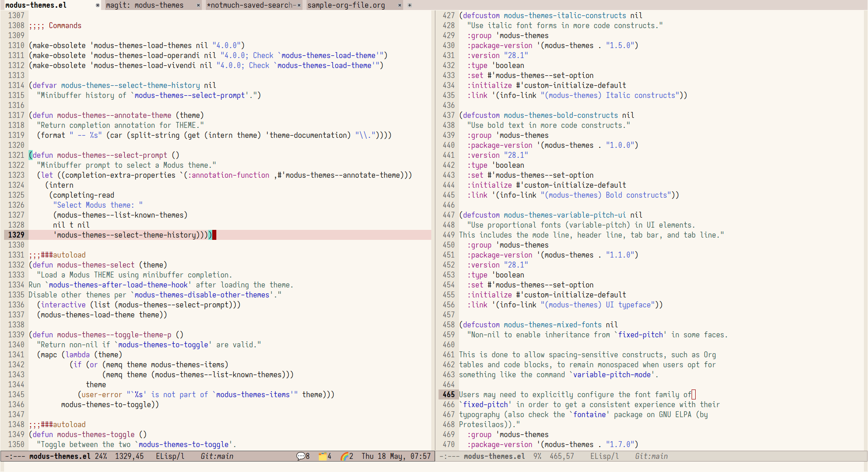Click '(modus-themes) Bold constructs' info link string

pyautogui.click(x=605, y=195)
